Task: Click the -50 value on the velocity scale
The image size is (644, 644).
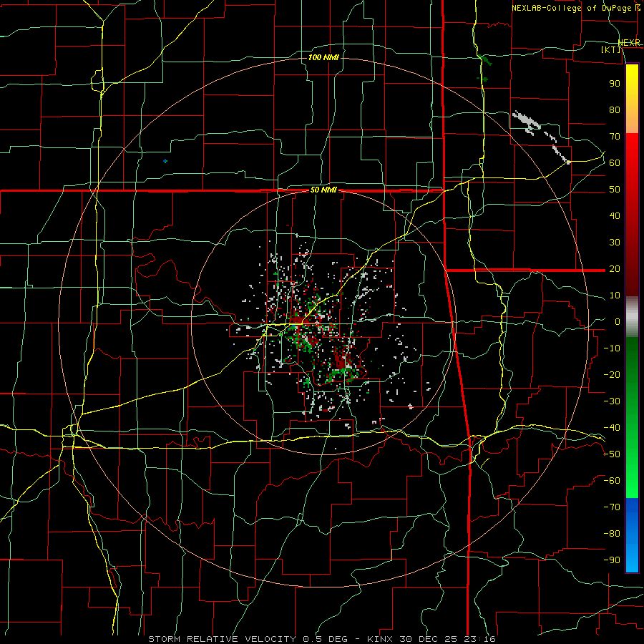Action: point(612,454)
